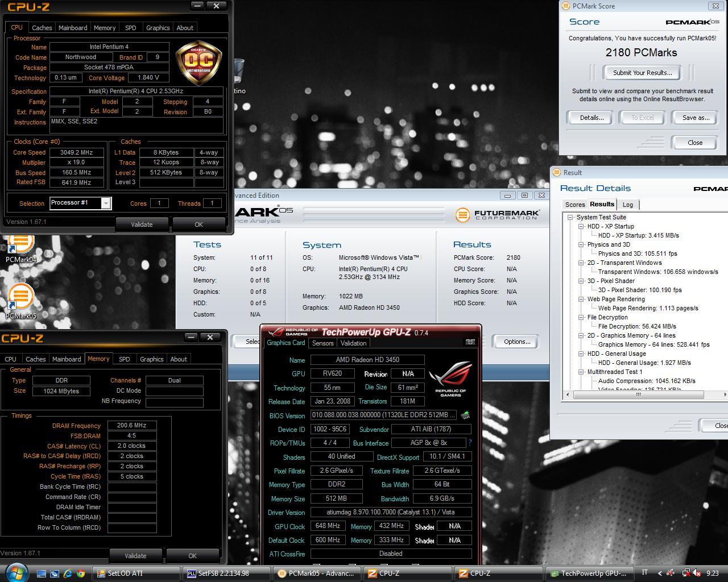Click the network tray icon
728x582 pixels.
click(x=686, y=573)
